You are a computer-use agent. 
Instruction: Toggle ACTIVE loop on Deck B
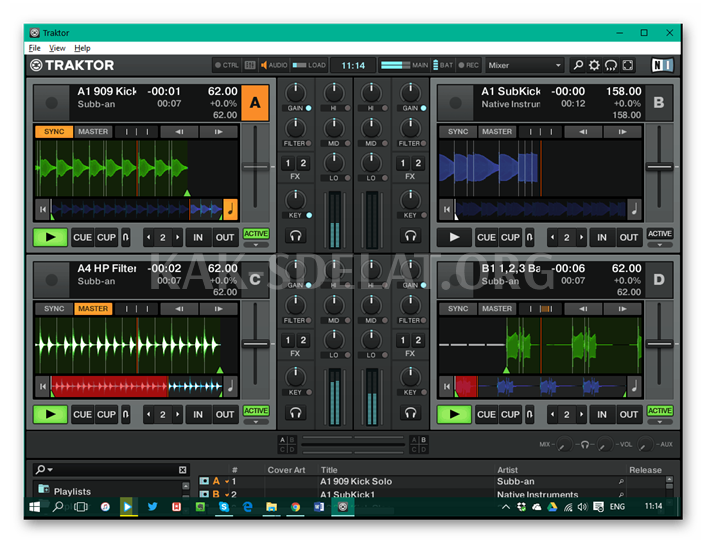pyautogui.click(x=660, y=234)
